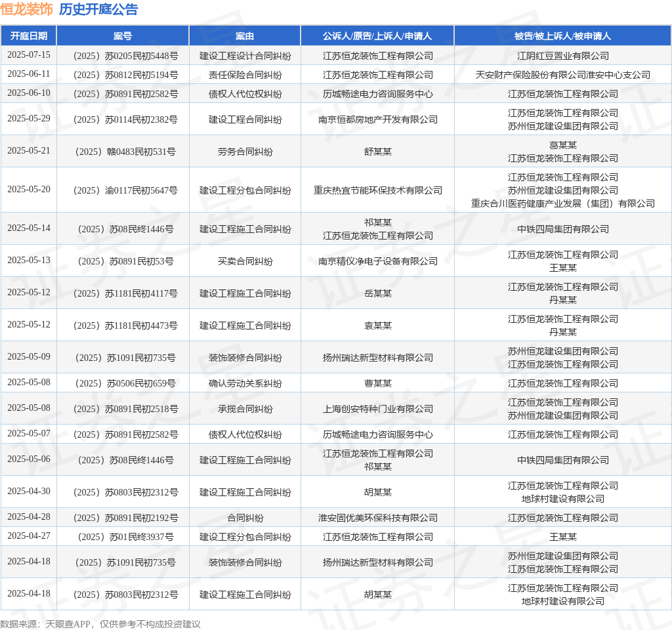Screen dimensions: 672x630
Task: Select the date 2025-05-07
Action: pyautogui.click(x=29, y=433)
